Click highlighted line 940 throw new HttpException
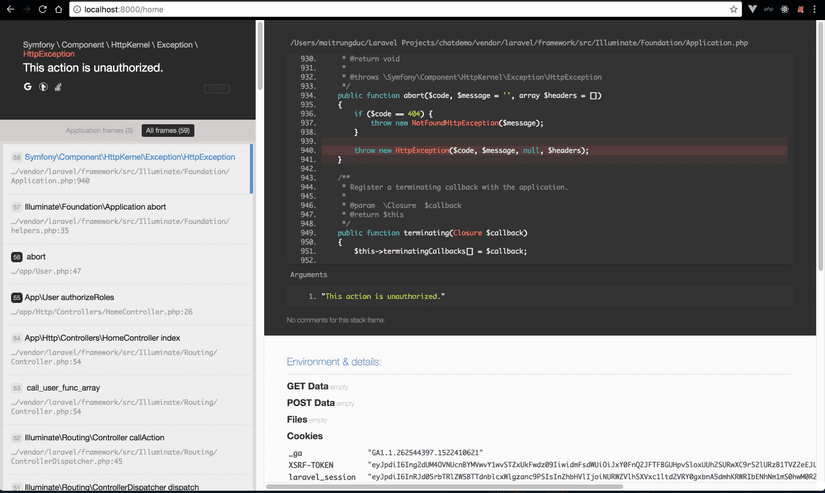 click(x=555, y=150)
